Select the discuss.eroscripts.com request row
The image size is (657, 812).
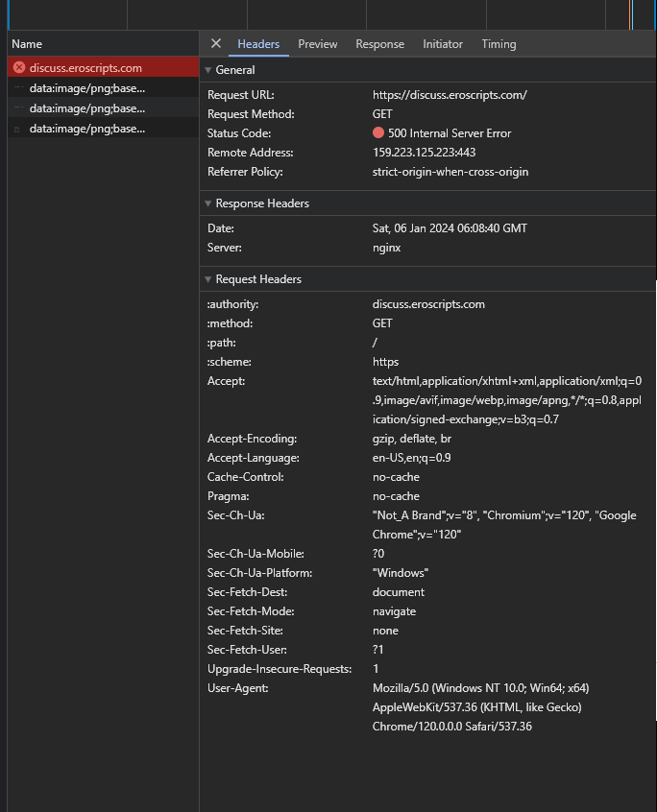pyautogui.click(x=103, y=67)
